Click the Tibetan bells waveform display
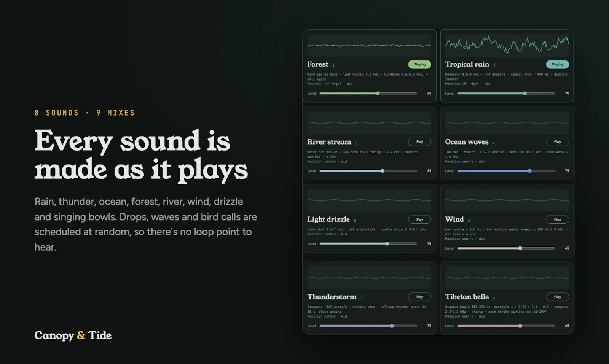 [507, 278]
